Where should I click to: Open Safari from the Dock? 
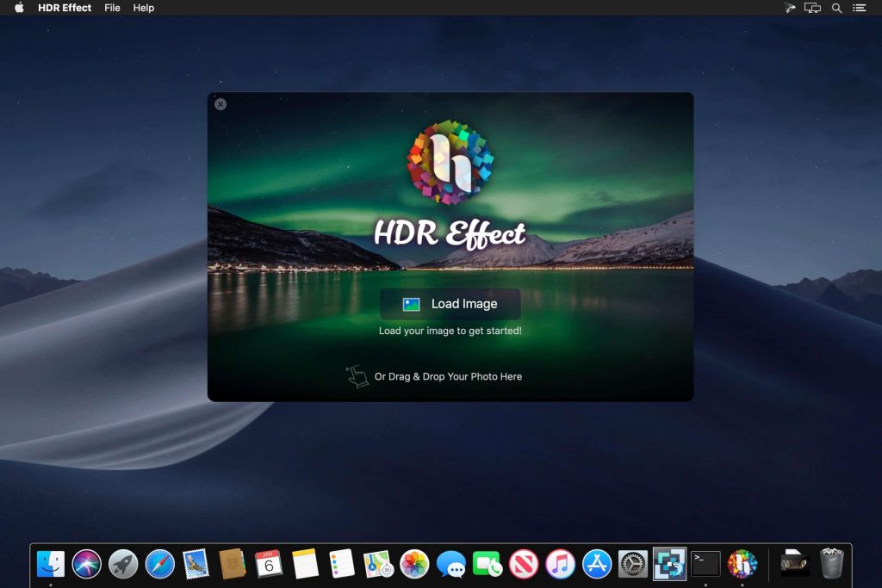pos(159,565)
